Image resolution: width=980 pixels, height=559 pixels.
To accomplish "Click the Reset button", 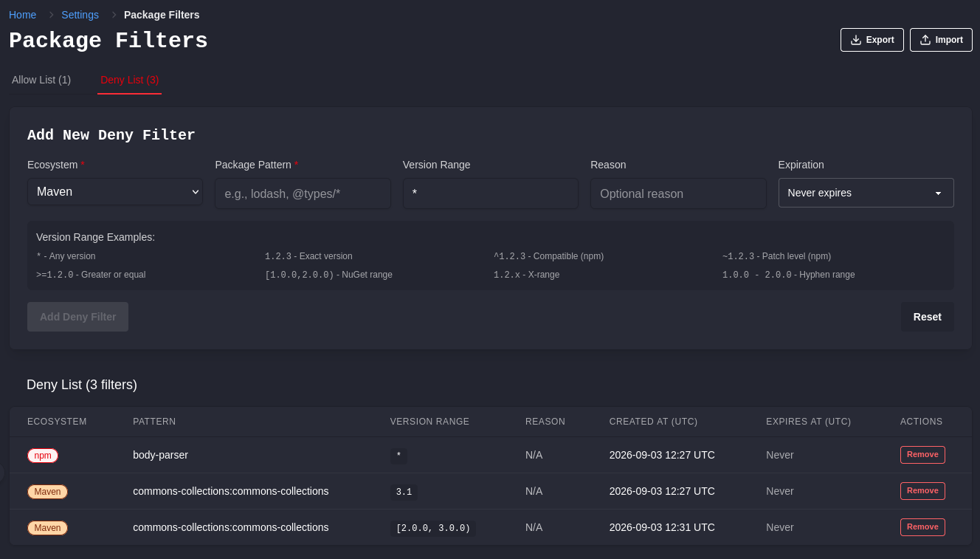I will [927, 317].
